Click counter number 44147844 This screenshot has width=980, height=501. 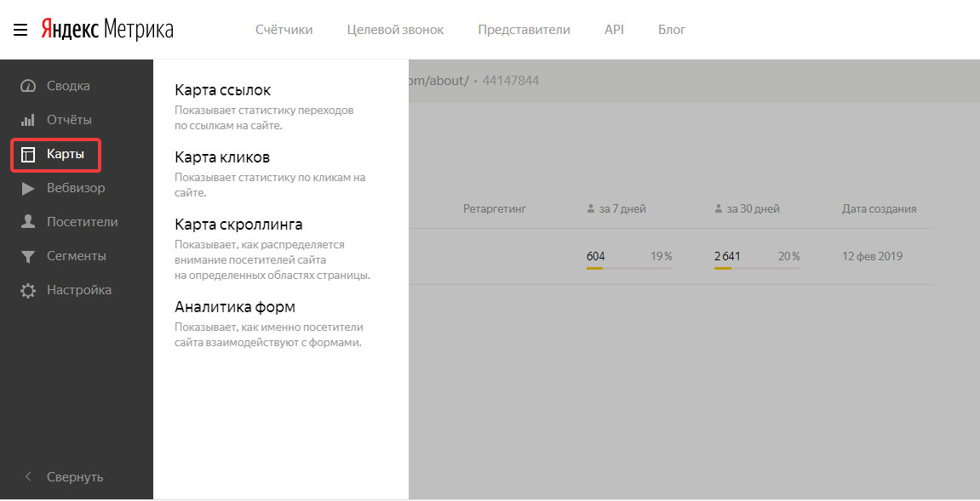[x=511, y=81]
